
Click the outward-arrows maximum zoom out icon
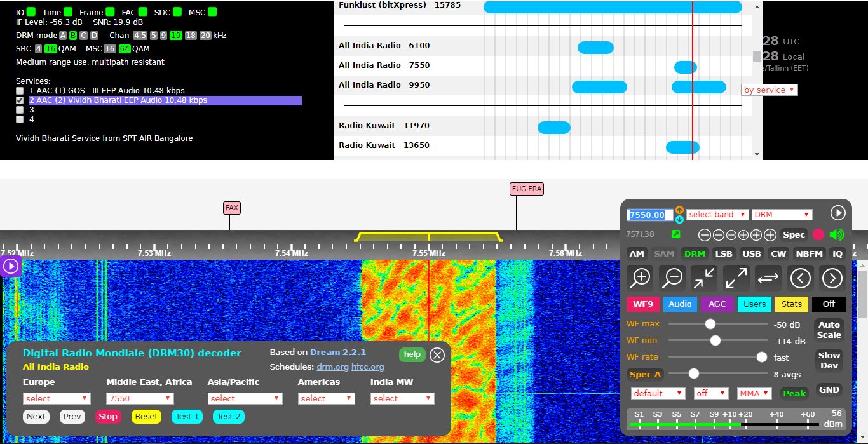pos(736,278)
